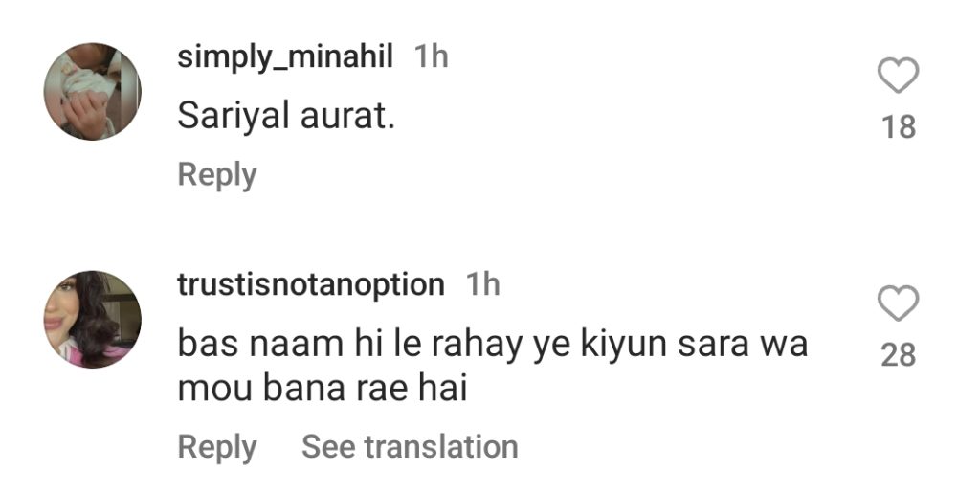Reply to the "Sariyal aurat." comment
Viewport: 980px width, 494px height.
[x=217, y=175]
